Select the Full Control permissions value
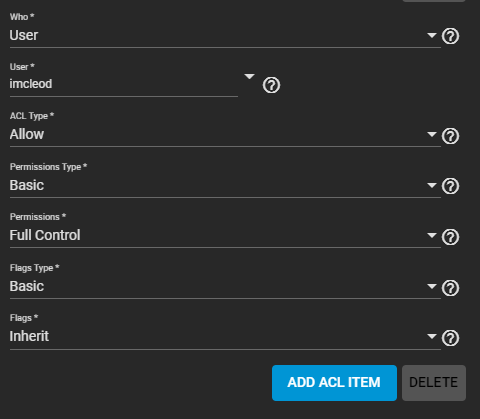Screen dimensions: 480x419 [45, 235]
